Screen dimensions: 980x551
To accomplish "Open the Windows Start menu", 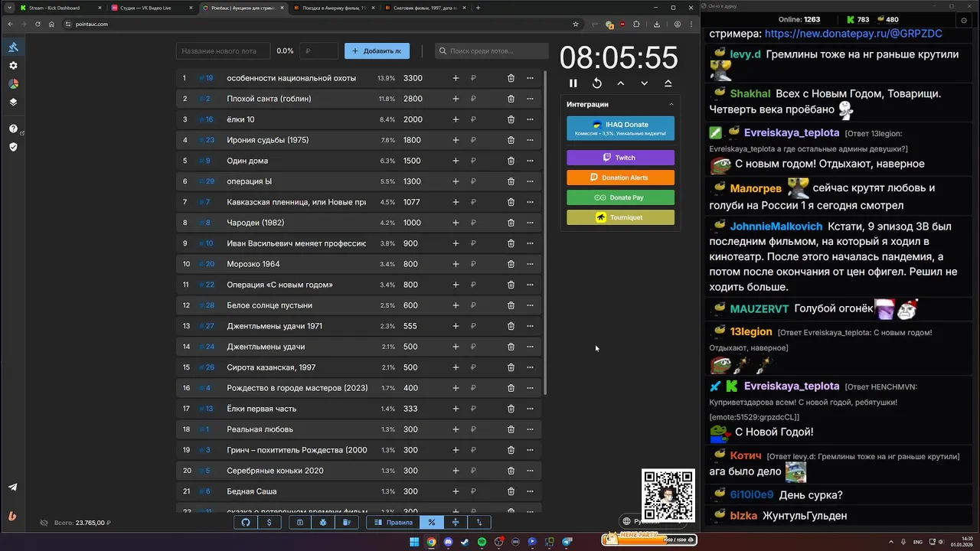I will (414, 542).
